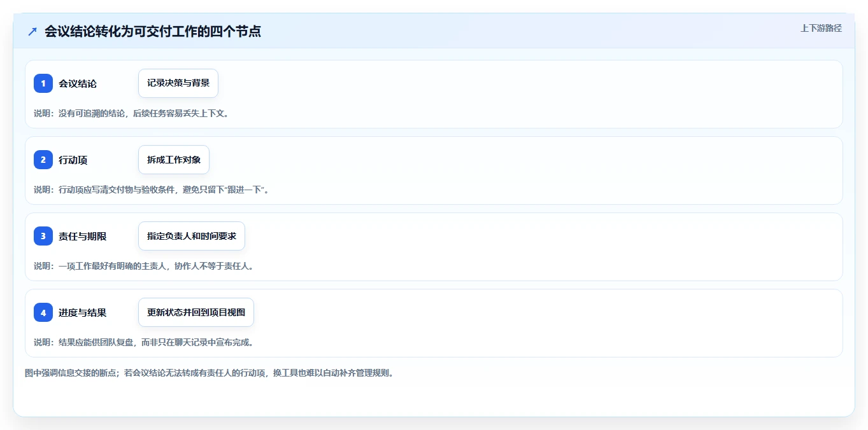Click the note '协作人不等于责任人'
Image resolution: width=868 pixels, height=430 pixels.
click(x=144, y=266)
